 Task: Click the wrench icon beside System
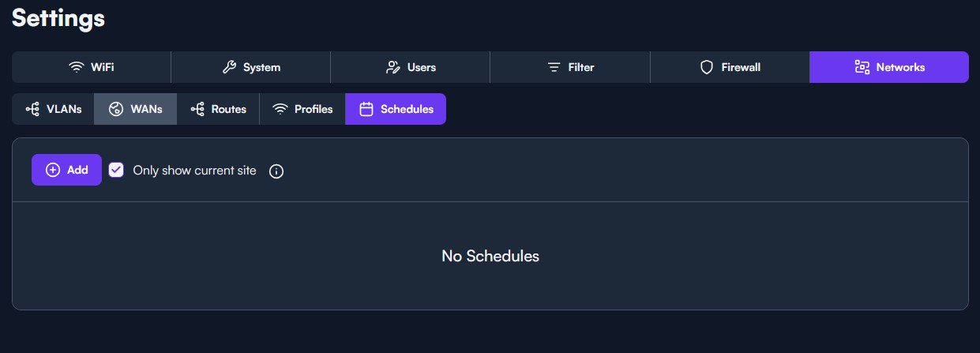pos(229,67)
